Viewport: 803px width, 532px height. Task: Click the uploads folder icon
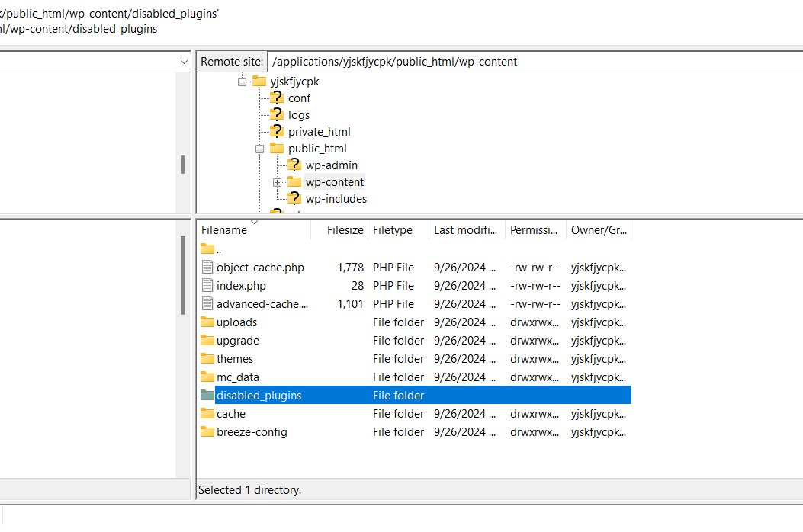point(207,322)
